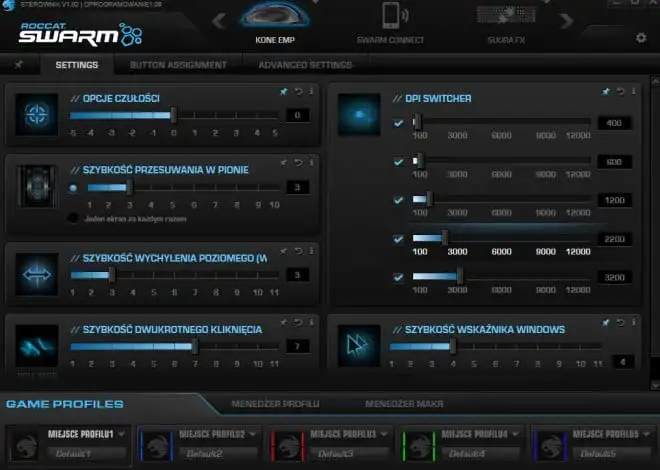This screenshot has height=470, width=660.
Task: Show info for Szybkość Dwukrotnego Kliknięcia
Action: (311, 322)
